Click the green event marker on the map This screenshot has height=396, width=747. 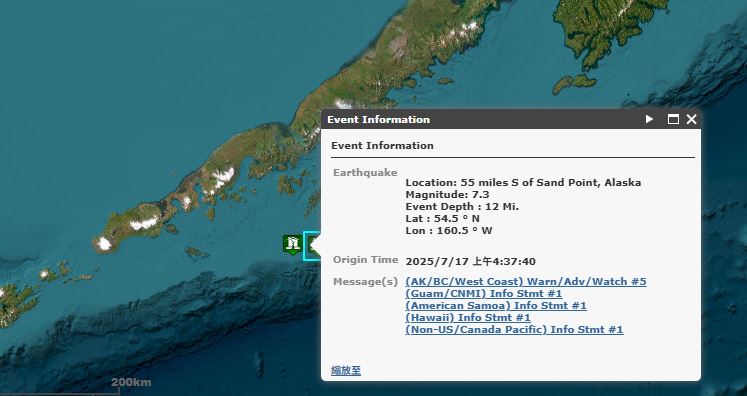(292, 244)
